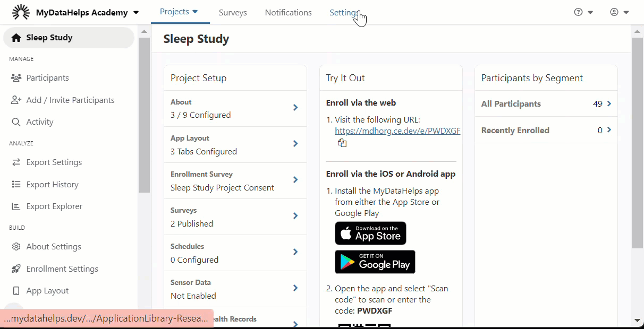Expand the MyDataHelps Academy workspace dropdown
This screenshot has width=644, height=329.
(136, 13)
